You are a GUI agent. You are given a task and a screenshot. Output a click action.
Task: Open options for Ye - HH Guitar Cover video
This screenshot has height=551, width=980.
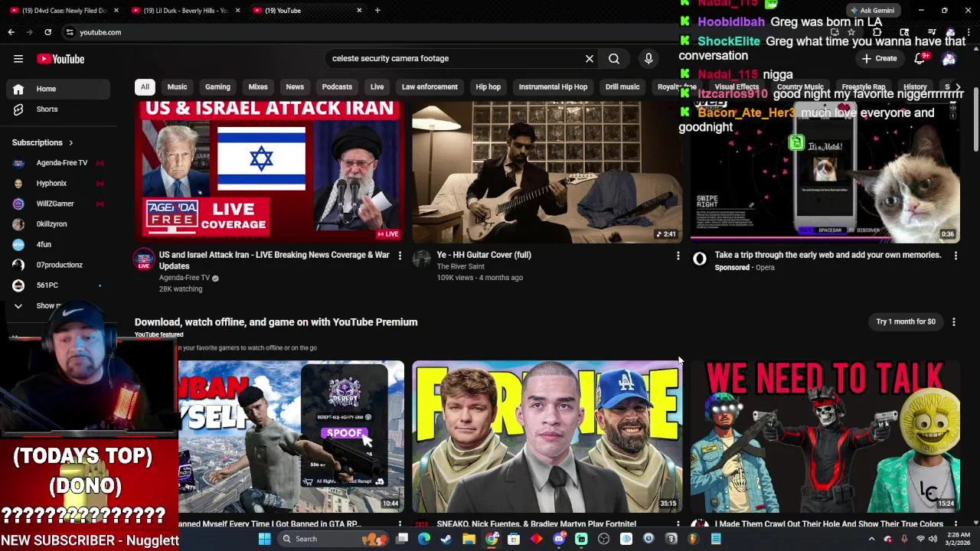pyautogui.click(x=678, y=256)
